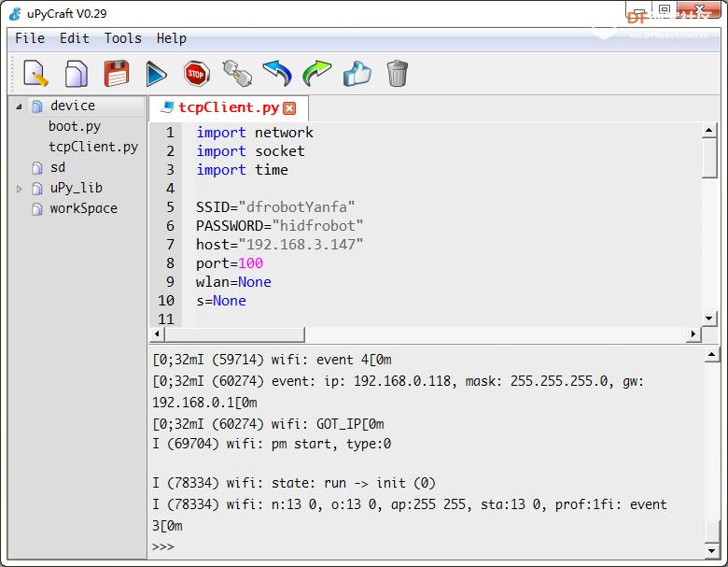Open the File menu
The height and width of the screenshot is (567, 728).
pos(30,38)
